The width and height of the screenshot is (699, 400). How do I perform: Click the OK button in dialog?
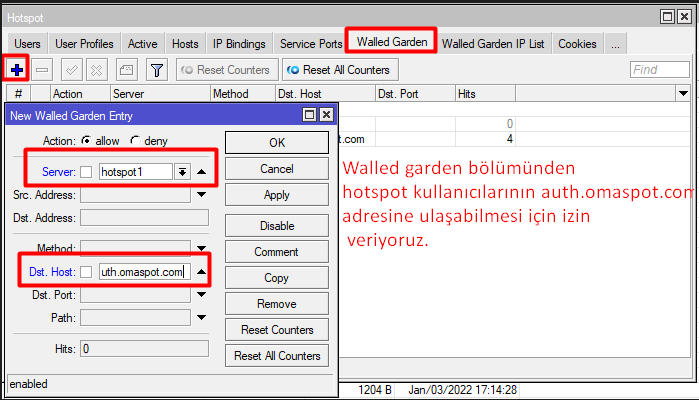(277, 142)
